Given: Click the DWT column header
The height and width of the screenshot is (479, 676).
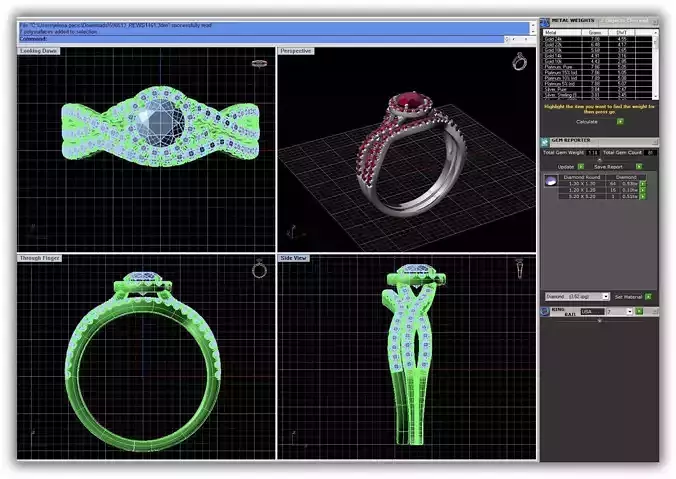Looking at the screenshot, I should point(622,32).
